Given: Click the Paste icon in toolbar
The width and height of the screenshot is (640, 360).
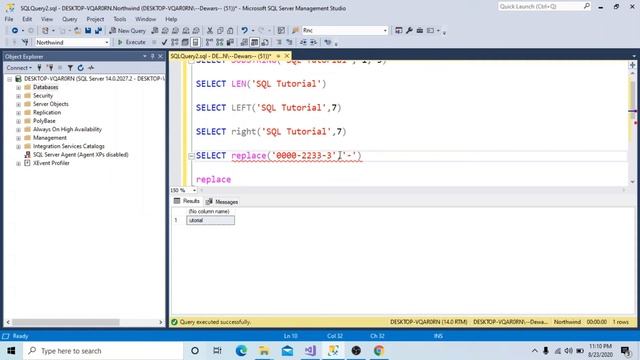Looking at the screenshot, I should pos(230,31).
